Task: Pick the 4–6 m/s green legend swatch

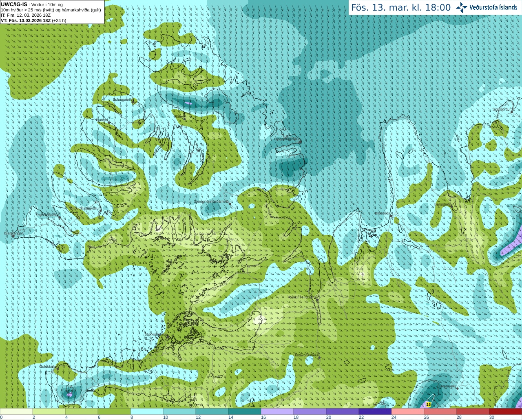Action: tap(82, 411)
